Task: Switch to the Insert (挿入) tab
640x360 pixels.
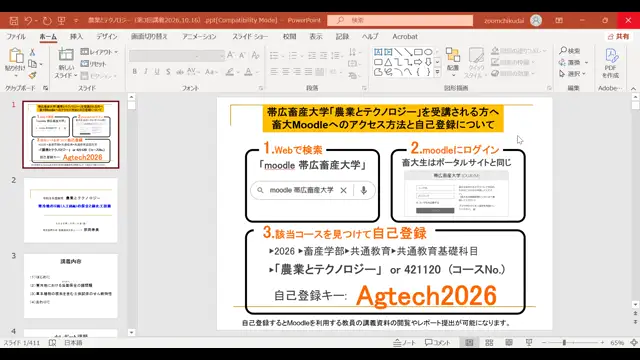Action: pyautogui.click(x=76, y=37)
